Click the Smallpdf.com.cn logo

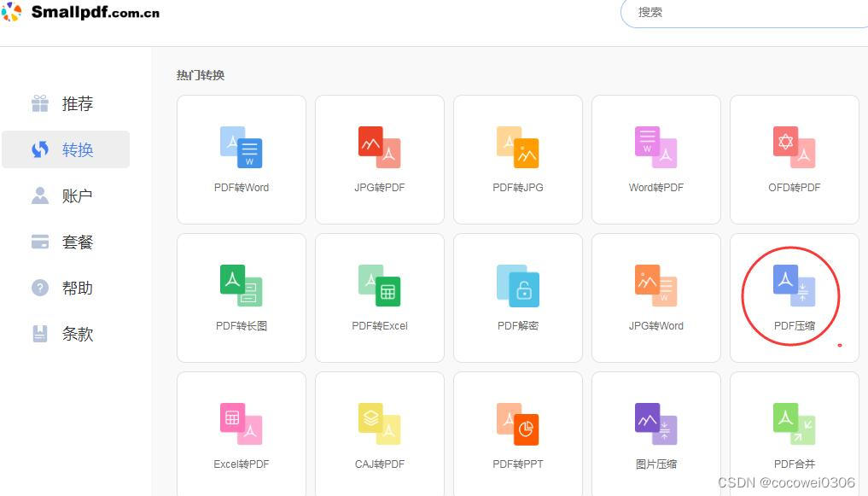(x=81, y=12)
